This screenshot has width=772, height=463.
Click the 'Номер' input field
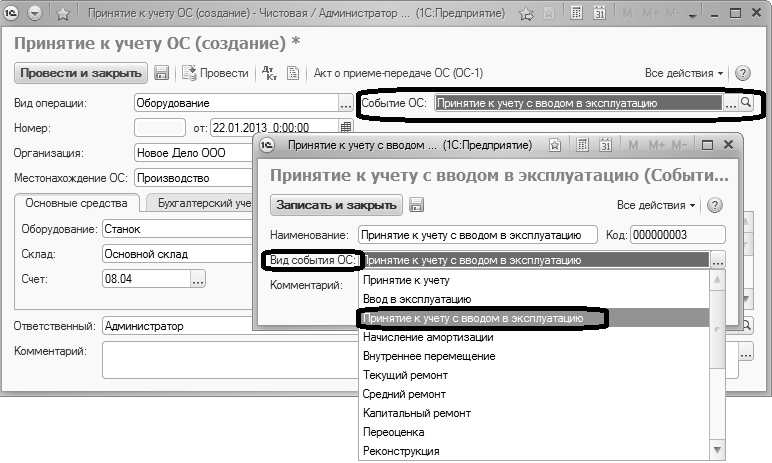pos(160,128)
